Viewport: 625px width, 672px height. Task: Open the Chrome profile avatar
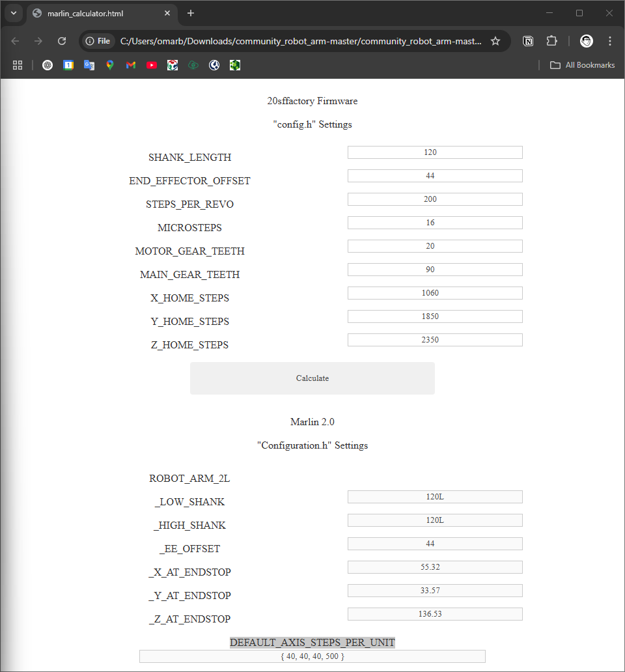pos(587,41)
